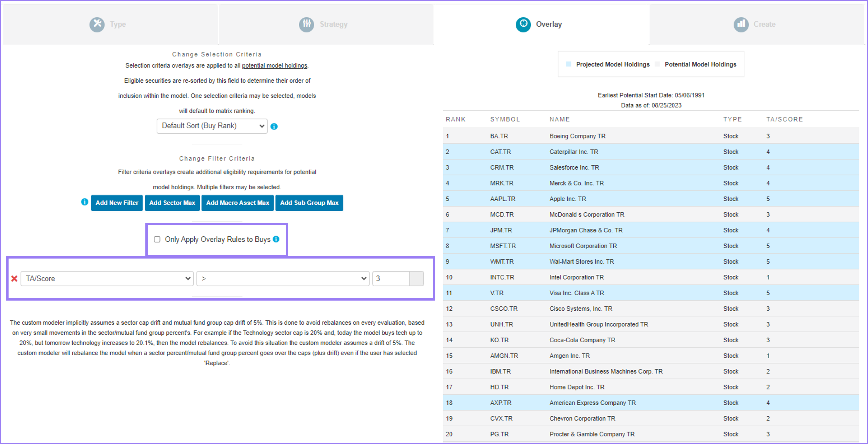Click Projected Model Holdings legend label
This screenshot has width=868, height=444.
[613, 64]
